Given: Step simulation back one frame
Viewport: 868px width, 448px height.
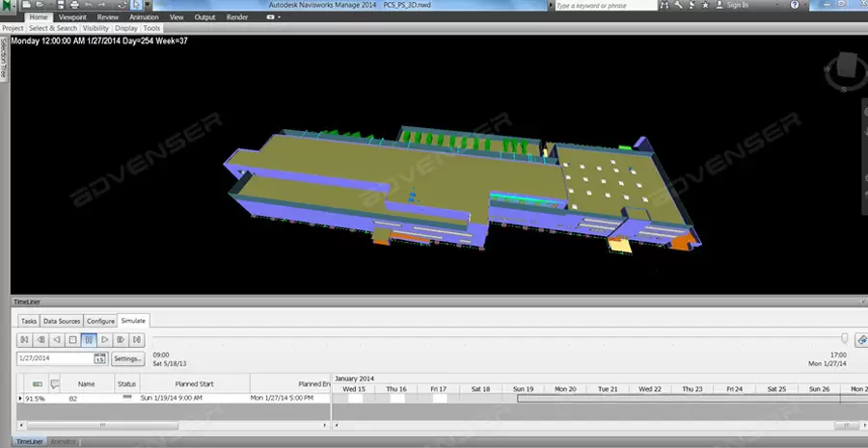Looking at the screenshot, I should pyautogui.click(x=41, y=339).
